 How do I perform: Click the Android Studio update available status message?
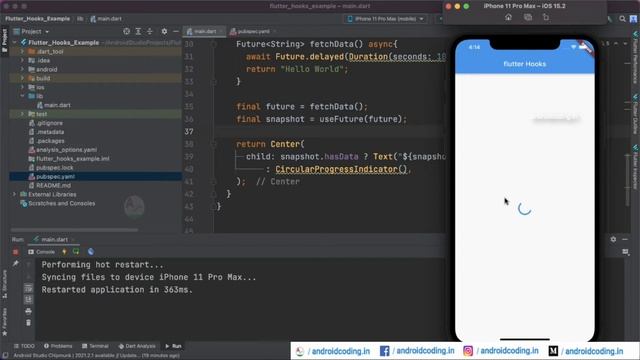(x=96, y=356)
